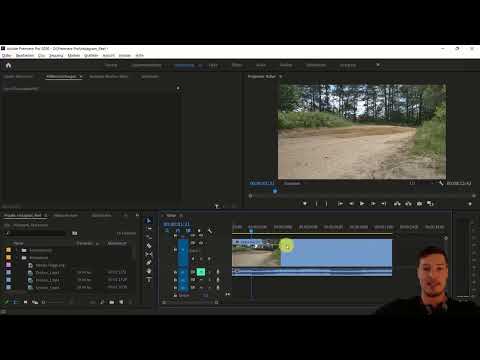
Task: Unmute audio track A1 green M button
Action: (200, 272)
